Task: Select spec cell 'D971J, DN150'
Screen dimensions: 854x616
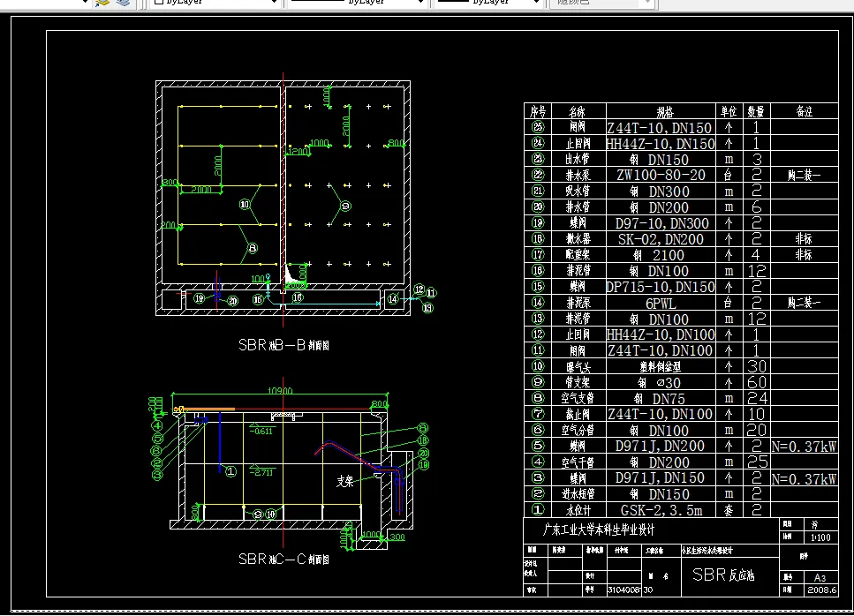Action: [660, 478]
